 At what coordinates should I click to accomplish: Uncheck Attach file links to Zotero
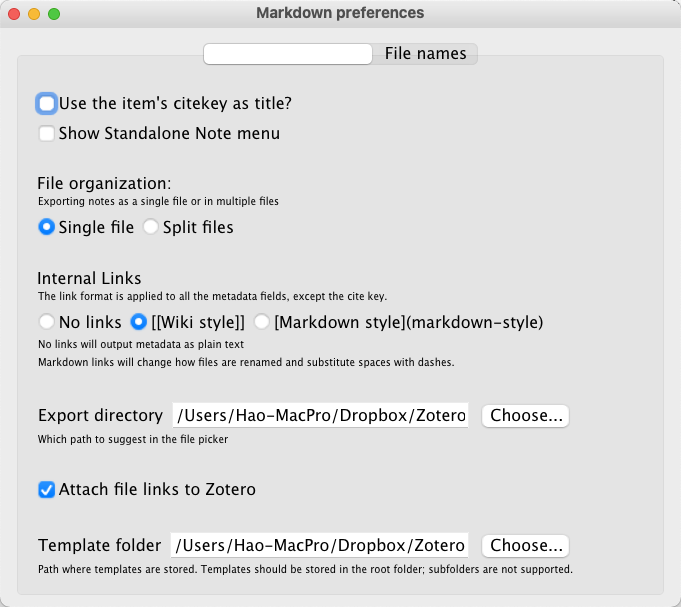point(47,490)
